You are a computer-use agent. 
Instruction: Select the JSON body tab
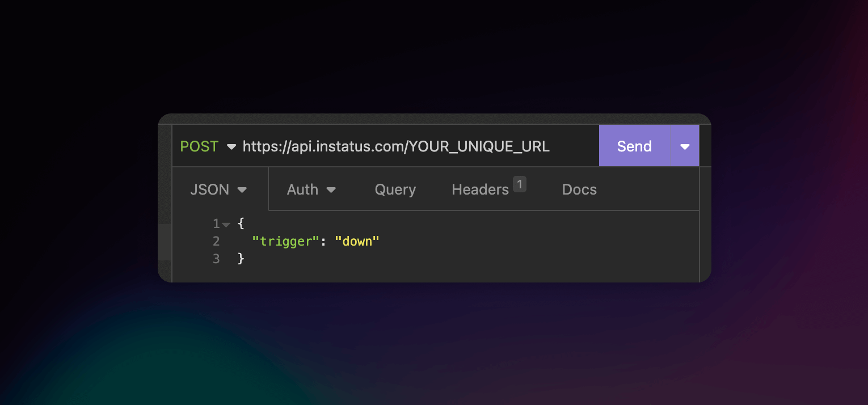210,189
